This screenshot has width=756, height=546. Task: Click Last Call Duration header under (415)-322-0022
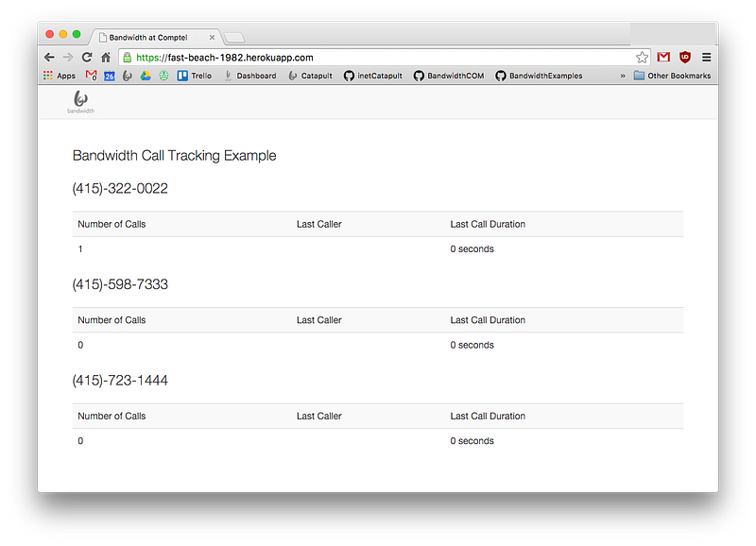(x=488, y=224)
